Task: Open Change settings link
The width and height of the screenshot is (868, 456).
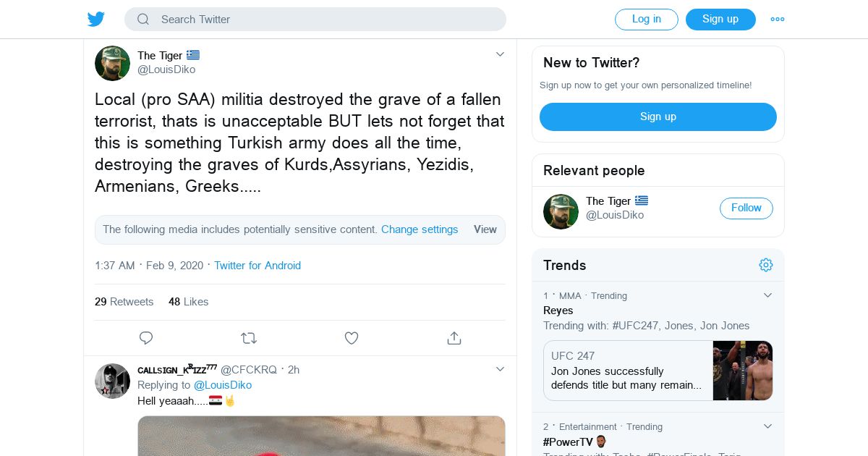Action: pyautogui.click(x=420, y=229)
